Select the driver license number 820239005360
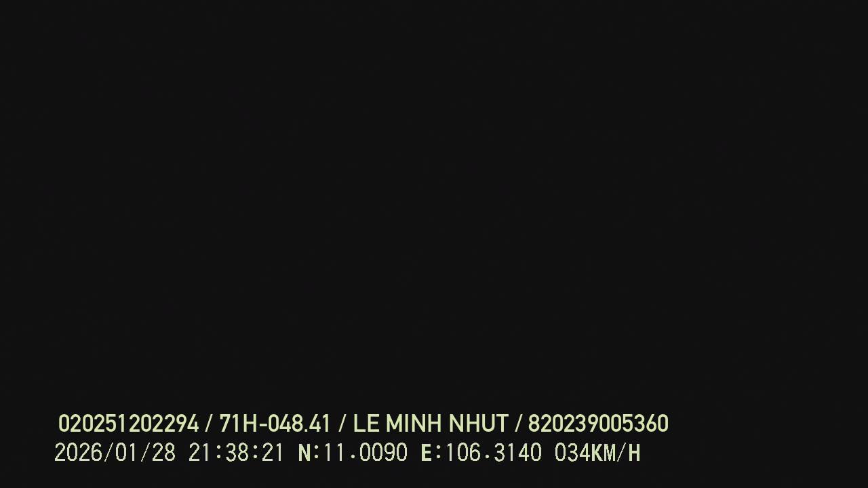The image size is (868, 488). [598, 424]
